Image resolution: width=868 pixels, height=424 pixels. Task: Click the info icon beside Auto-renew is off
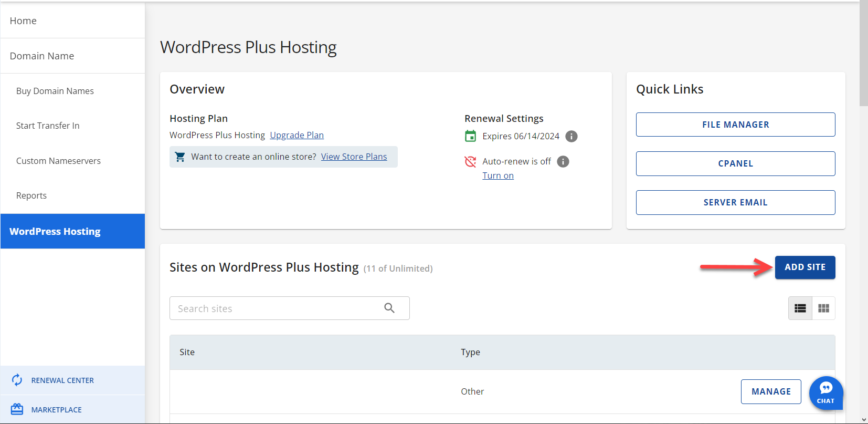tap(563, 161)
